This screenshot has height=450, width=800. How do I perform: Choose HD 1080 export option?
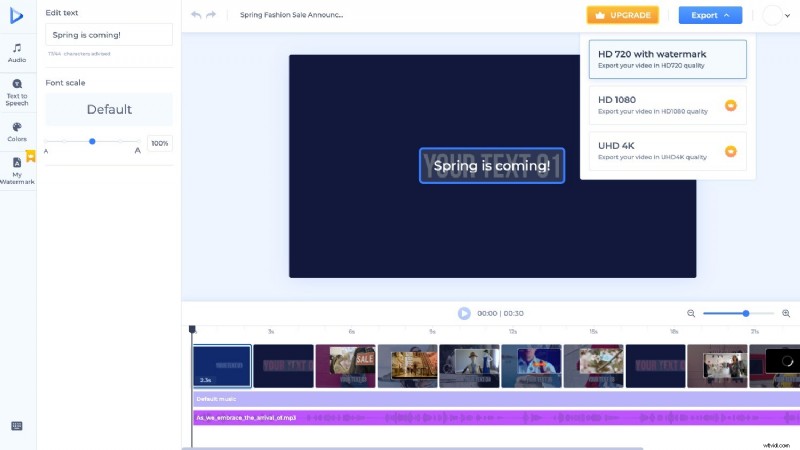click(x=667, y=105)
